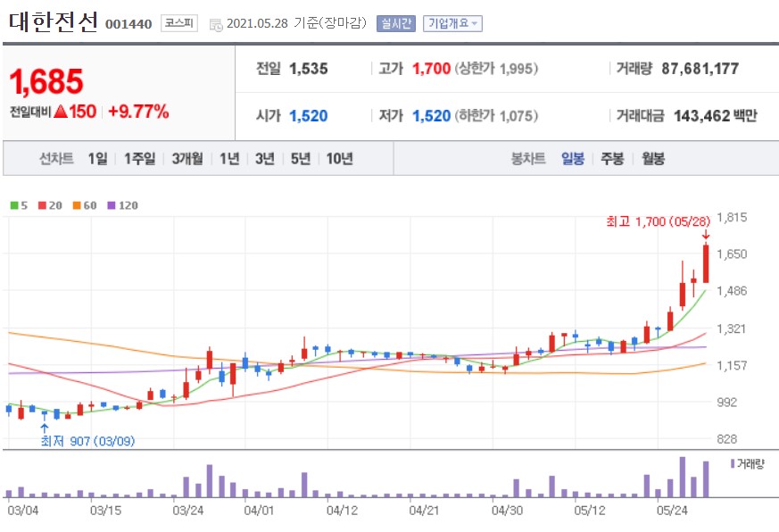
Task: Click the 1,815 y-axis label
Action: coord(732,217)
